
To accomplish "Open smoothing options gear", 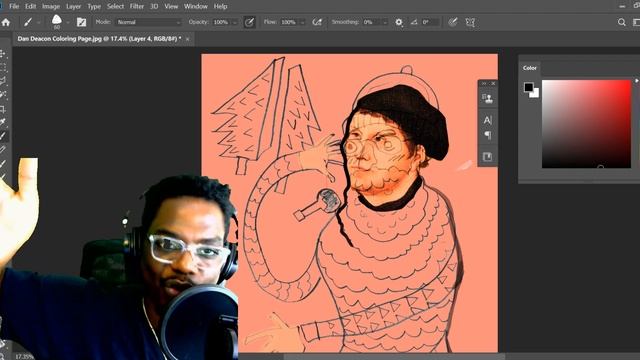I will tap(399, 22).
